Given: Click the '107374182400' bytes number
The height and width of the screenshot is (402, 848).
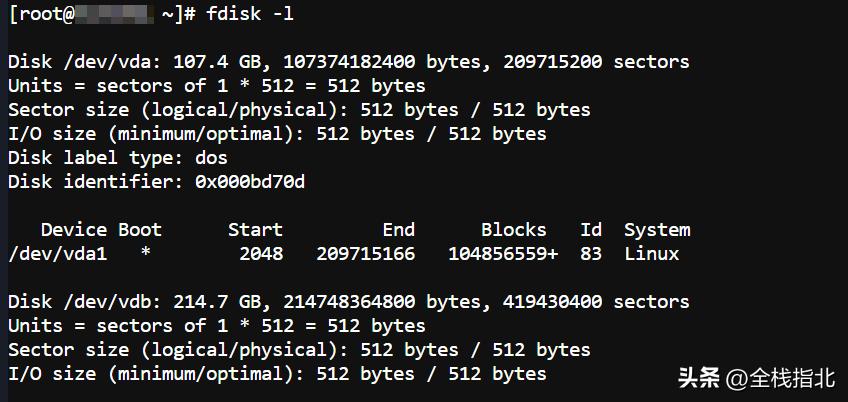Looking at the screenshot, I should (x=349, y=62).
